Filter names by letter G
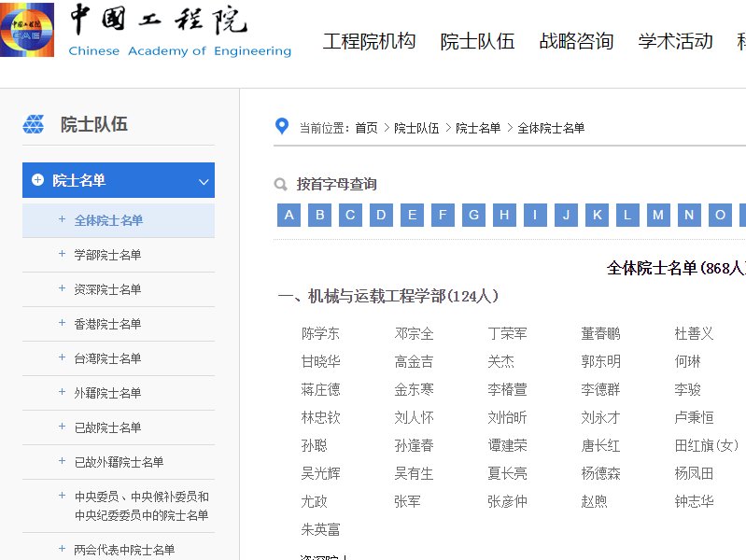746x560 pixels. 474,215
